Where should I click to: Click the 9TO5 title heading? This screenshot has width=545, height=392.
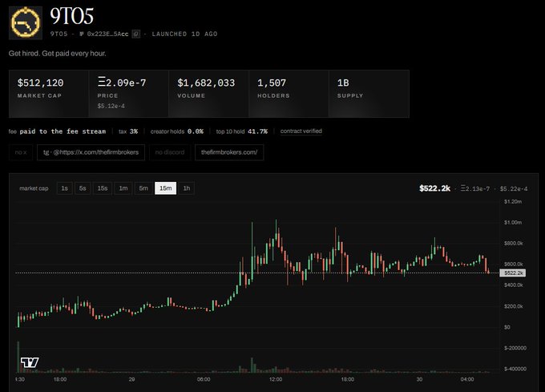tap(71, 16)
